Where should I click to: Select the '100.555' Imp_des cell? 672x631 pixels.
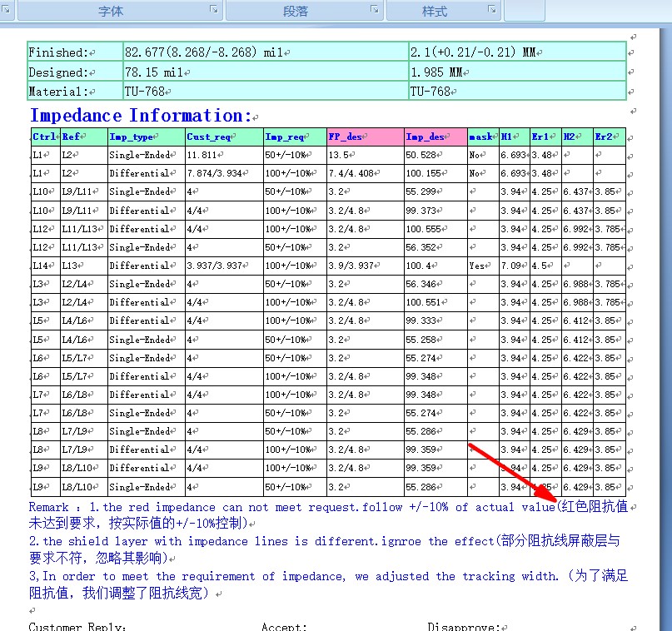(x=436, y=229)
